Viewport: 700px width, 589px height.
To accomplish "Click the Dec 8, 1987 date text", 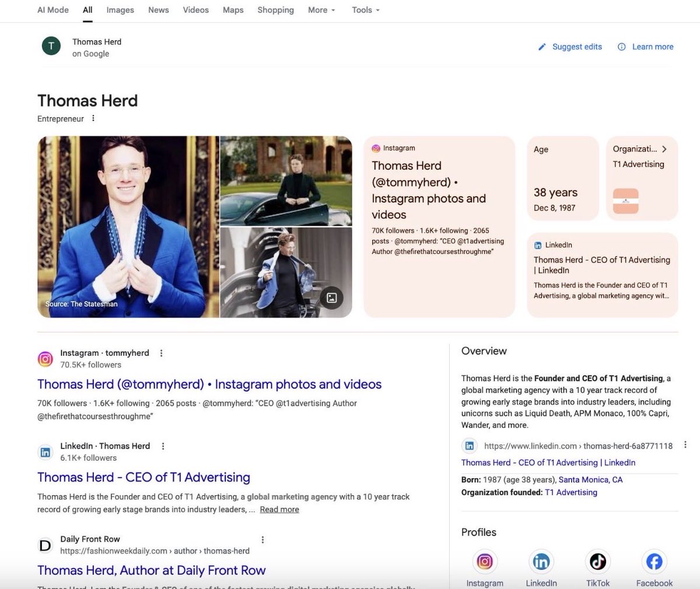I will [x=555, y=208].
